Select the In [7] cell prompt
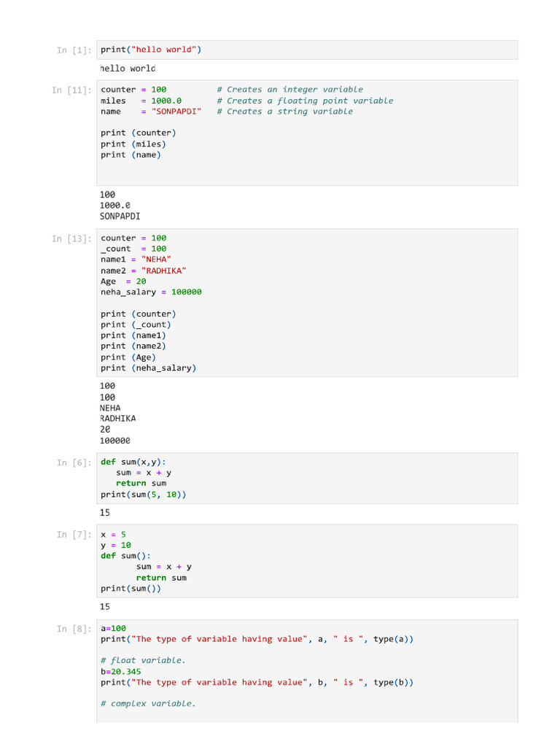This screenshot has height=747, width=560. click(74, 535)
